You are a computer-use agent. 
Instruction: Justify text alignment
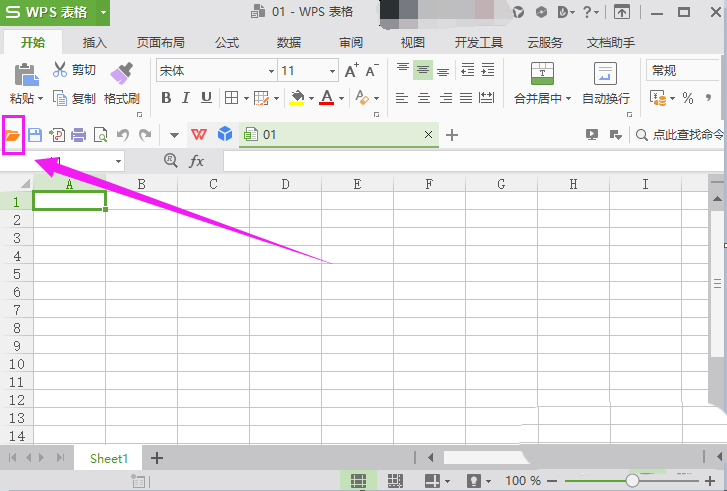tap(466, 98)
